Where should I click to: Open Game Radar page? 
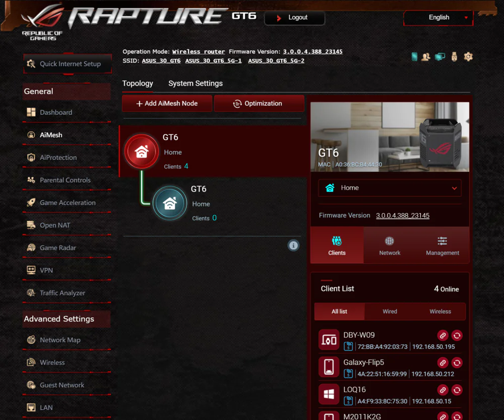click(67, 248)
